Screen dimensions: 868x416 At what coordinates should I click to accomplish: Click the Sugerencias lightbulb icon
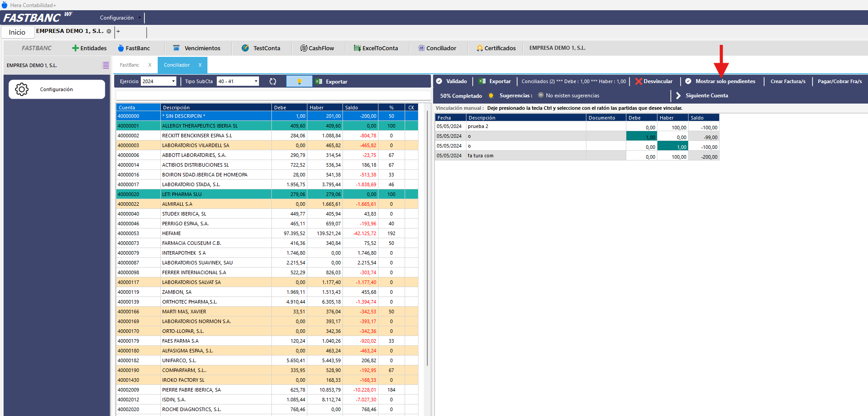point(491,96)
